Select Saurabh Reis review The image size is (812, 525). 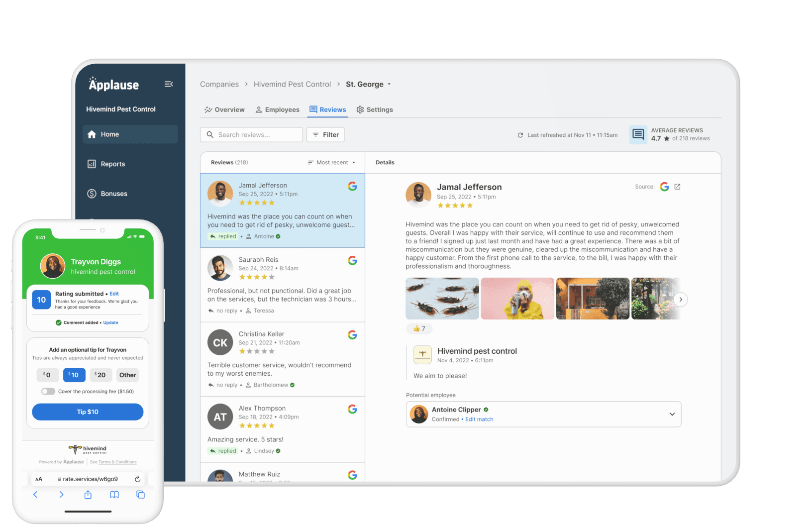[282, 285]
